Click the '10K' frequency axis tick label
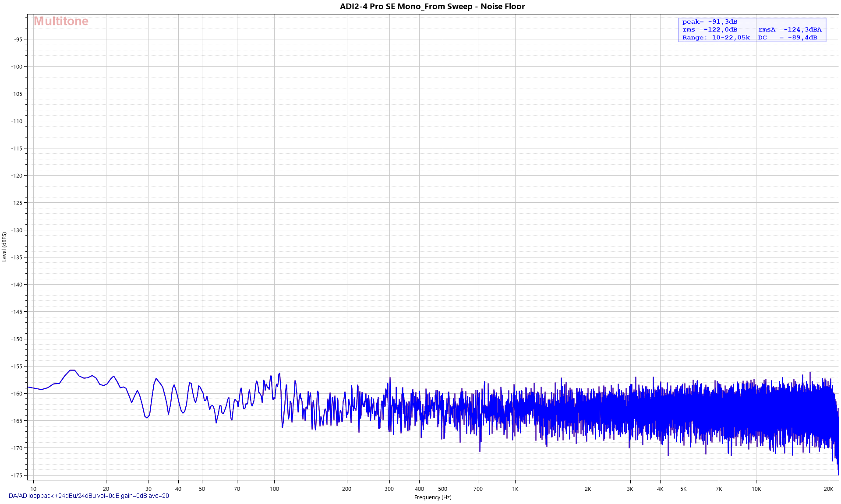This screenshot has width=841, height=504. click(756, 489)
